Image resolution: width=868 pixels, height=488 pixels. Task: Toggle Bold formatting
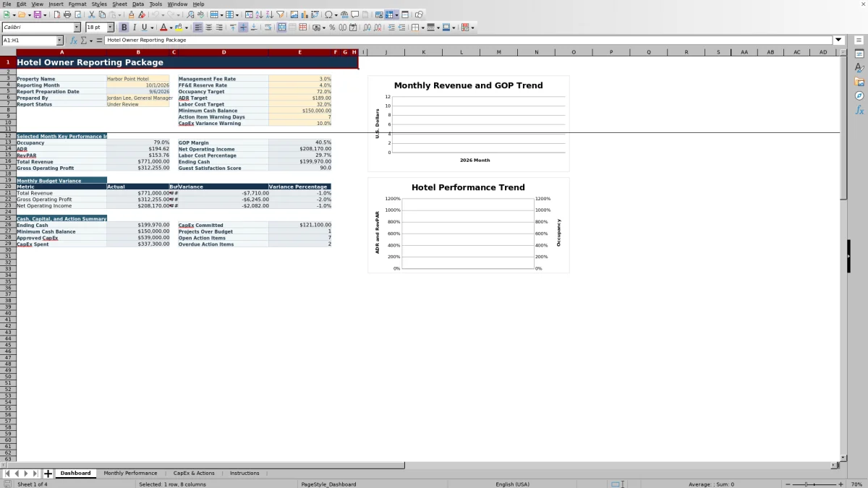point(124,27)
